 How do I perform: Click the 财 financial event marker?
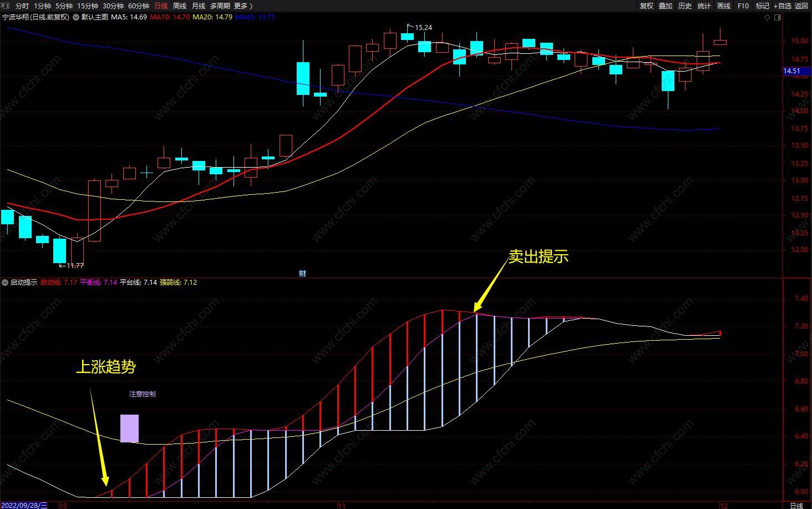point(302,273)
